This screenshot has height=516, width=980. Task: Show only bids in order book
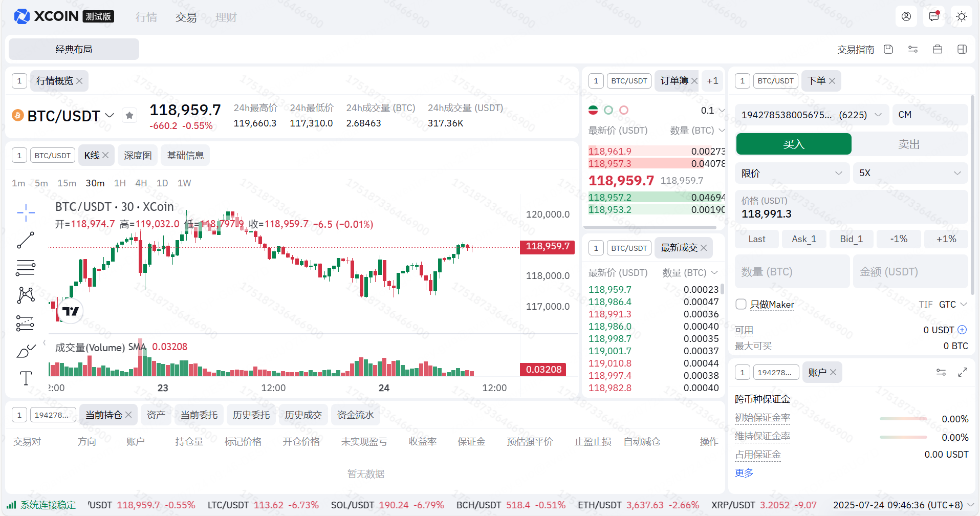click(608, 110)
